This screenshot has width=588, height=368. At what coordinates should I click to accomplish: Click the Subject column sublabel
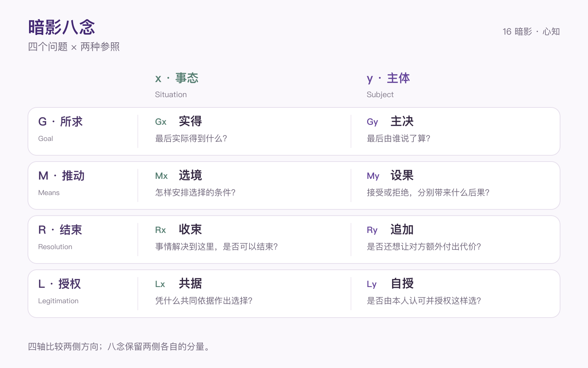(x=380, y=95)
